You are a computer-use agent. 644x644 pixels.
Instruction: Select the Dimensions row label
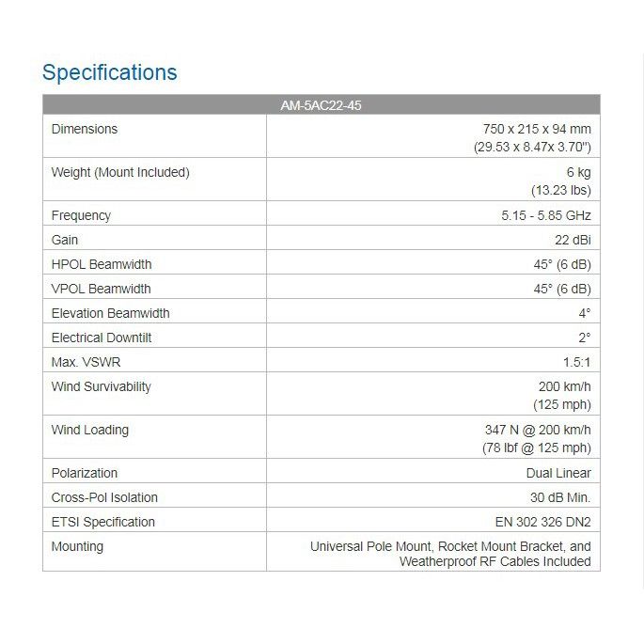85,129
